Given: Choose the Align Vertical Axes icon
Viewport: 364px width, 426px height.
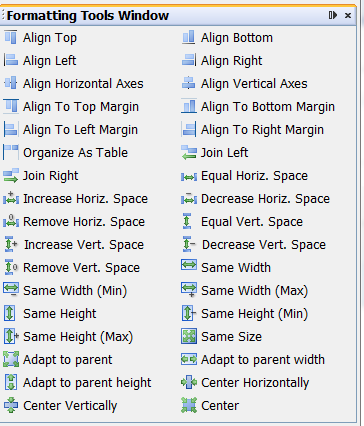Looking at the screenshot, I should tap(189, 83).
